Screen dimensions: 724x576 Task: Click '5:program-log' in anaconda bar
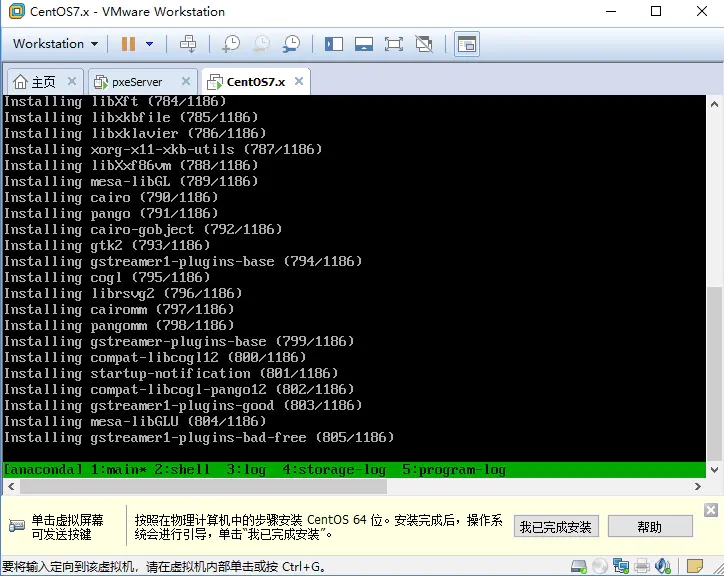[454, 470]
